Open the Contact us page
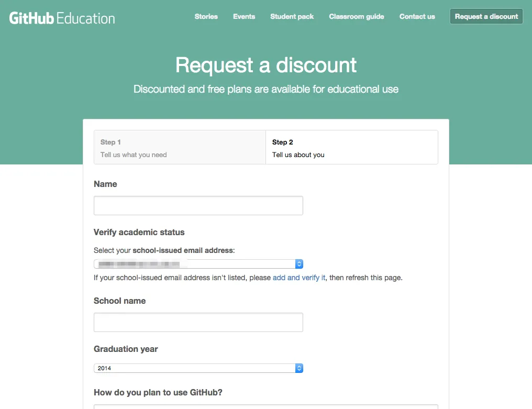532x409 pixels. click(x=417, y=17)
